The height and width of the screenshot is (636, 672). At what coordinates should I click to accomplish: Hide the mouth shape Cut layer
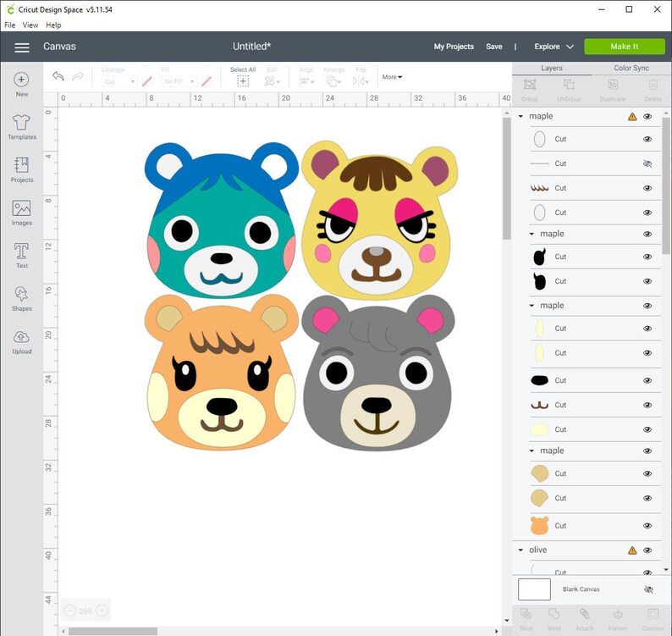[647, 406]
